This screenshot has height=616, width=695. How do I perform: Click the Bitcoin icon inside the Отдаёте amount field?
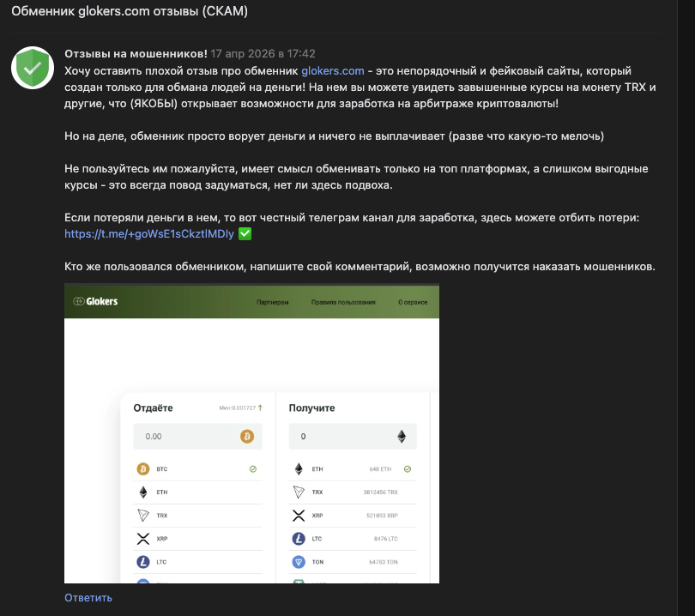point(247,437)
